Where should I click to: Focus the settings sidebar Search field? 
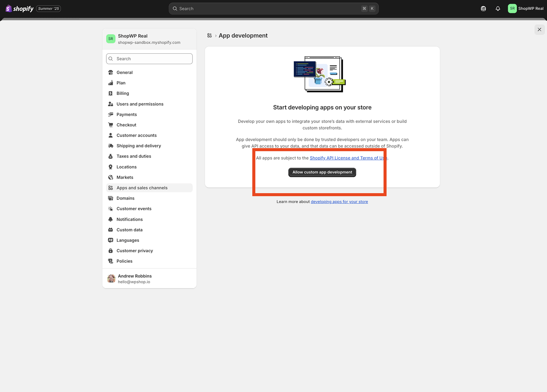[x=149, y=59]
